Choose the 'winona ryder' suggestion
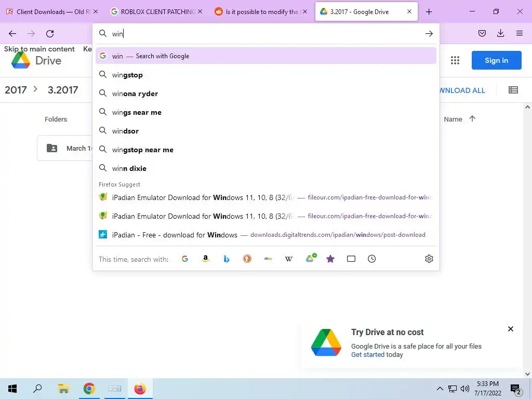The width and height of the screenshot is (532, 399). (x=265, y=94)
